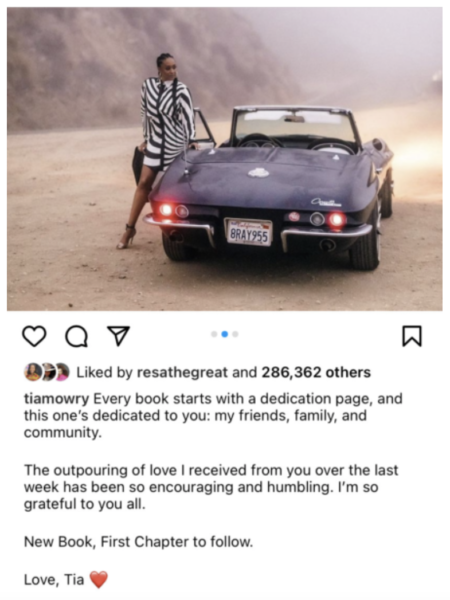Tap the 'New Book, First Chapter' caption line
Viewport: 450px width, 600px height.
(x=139, y=542)
